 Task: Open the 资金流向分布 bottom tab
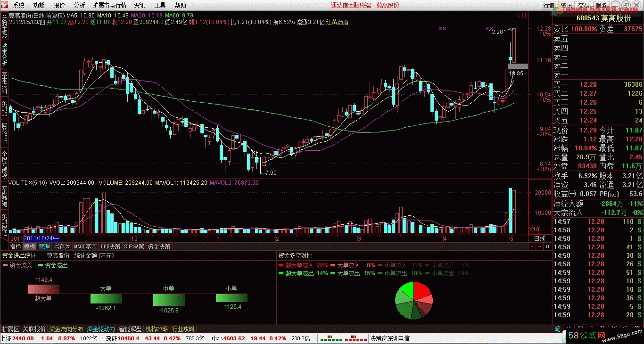pos(66,329)
